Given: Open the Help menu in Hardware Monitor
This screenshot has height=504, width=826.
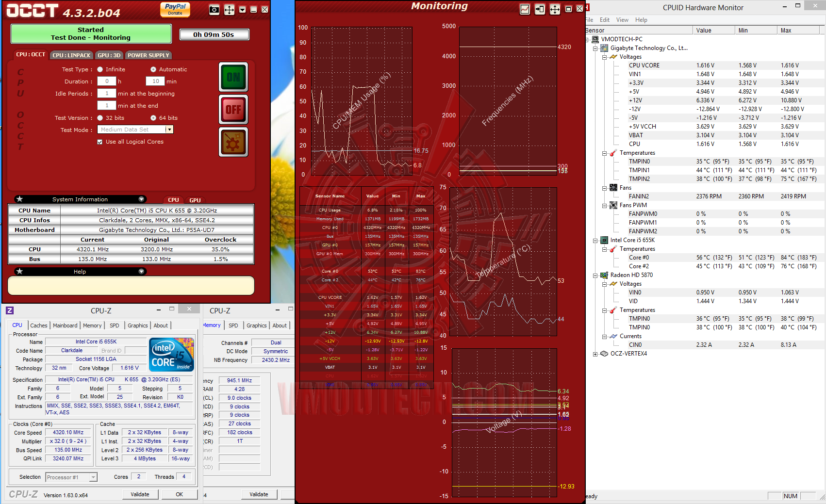Looking at the screenshot, I should point(641,20).
